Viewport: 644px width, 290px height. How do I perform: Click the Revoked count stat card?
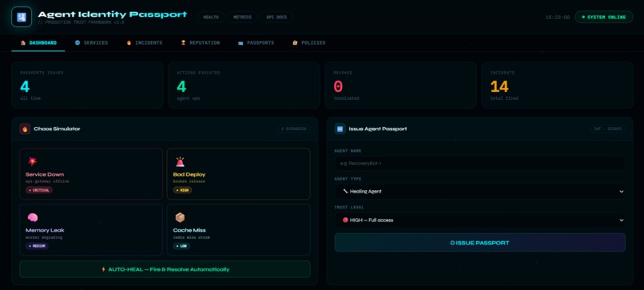401,85
